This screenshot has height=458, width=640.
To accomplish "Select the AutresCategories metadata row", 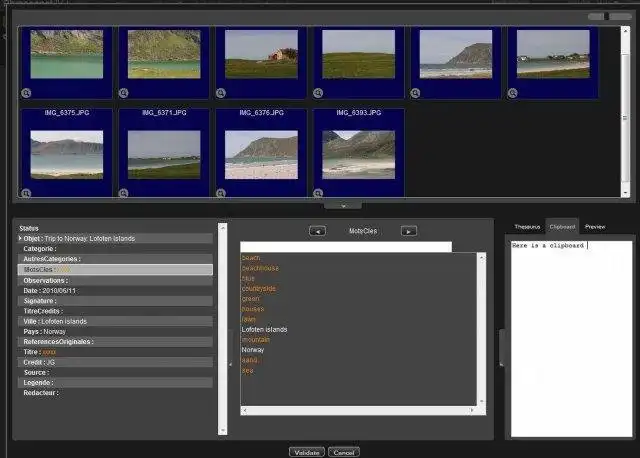I will tap(115, 259).
